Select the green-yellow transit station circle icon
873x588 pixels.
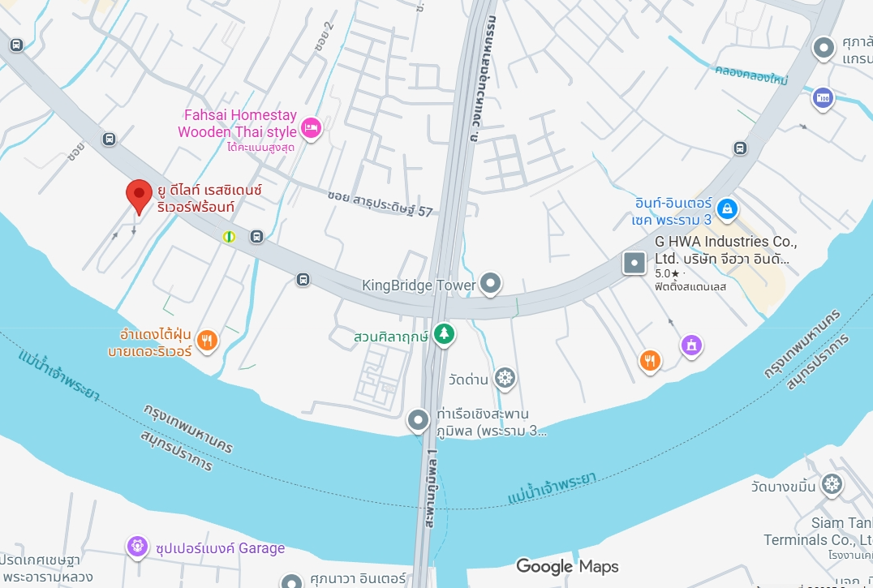coord(229,237)
